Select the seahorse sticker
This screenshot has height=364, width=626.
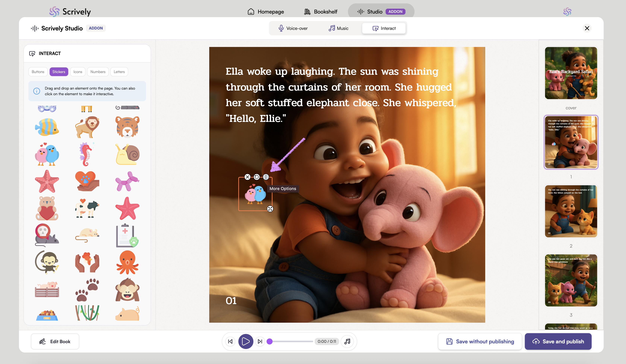tap(86, 154)
